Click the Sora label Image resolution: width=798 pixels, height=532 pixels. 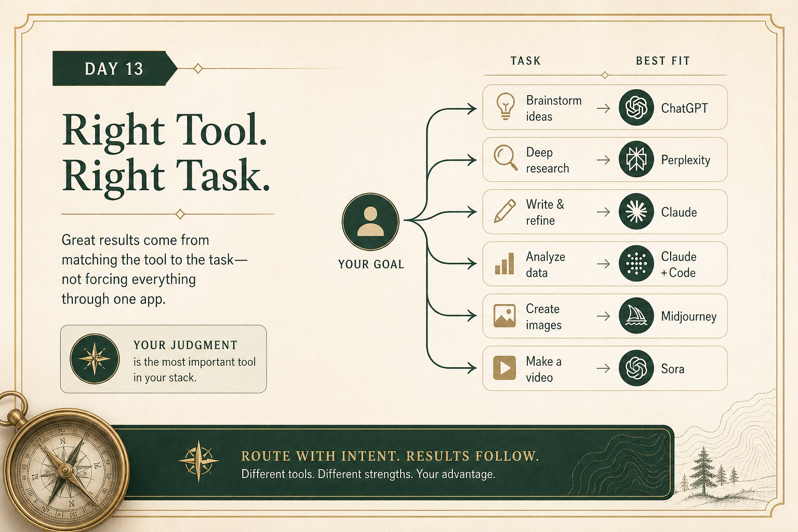tap(672, 369)
